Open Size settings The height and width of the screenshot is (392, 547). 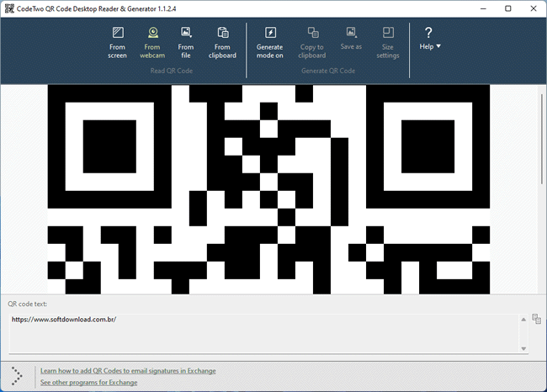[388, 34]
